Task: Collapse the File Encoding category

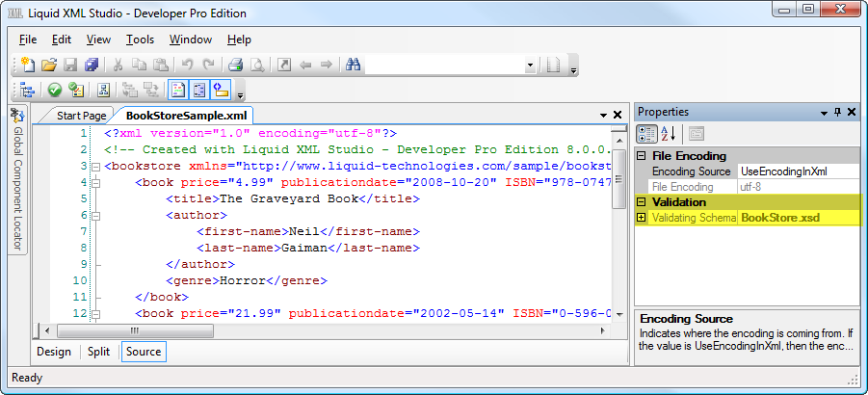Action: click(641, 156)
